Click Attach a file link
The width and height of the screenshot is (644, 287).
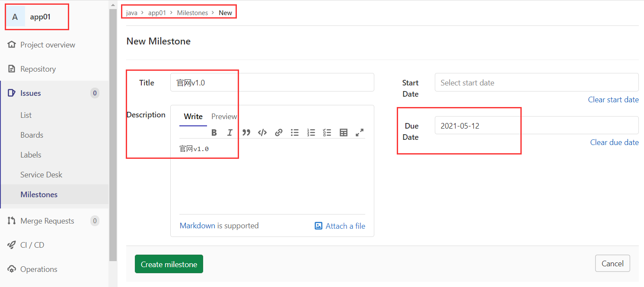coord(340,226)
